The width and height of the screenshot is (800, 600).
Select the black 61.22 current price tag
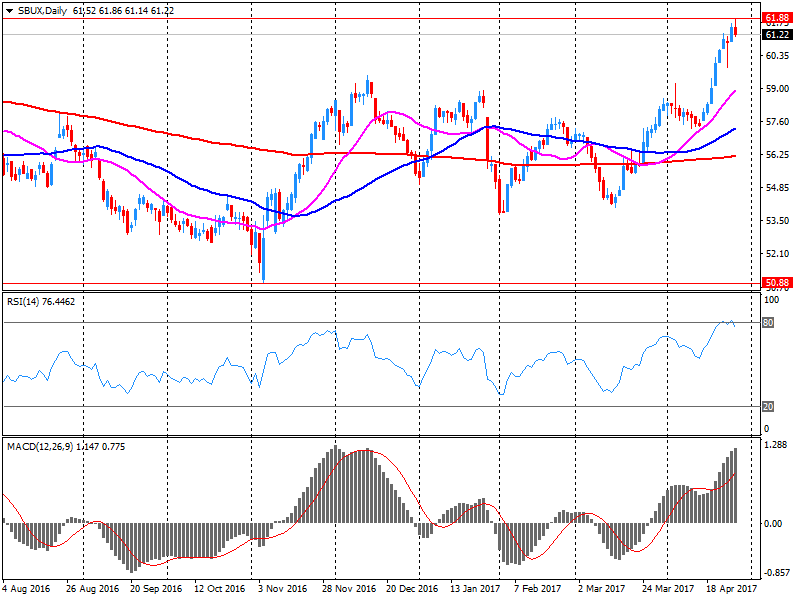point(777,34)
